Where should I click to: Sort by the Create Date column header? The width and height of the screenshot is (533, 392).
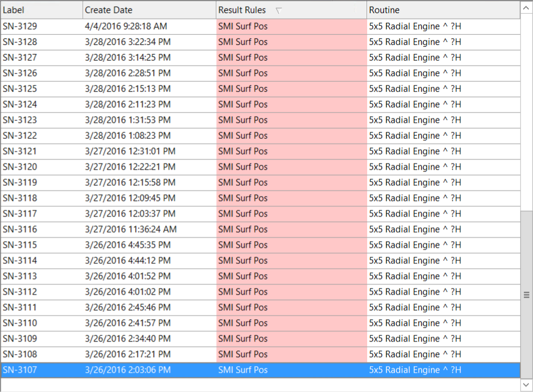point(109,10)
